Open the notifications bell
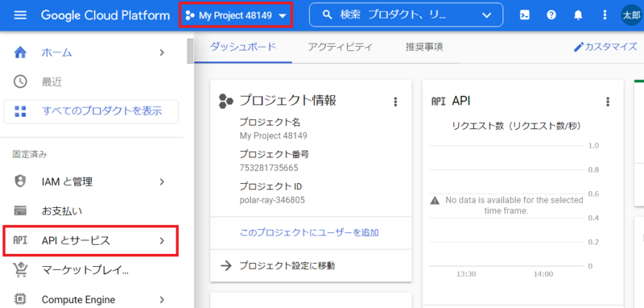The image size is (644, 308). (578, 15)
